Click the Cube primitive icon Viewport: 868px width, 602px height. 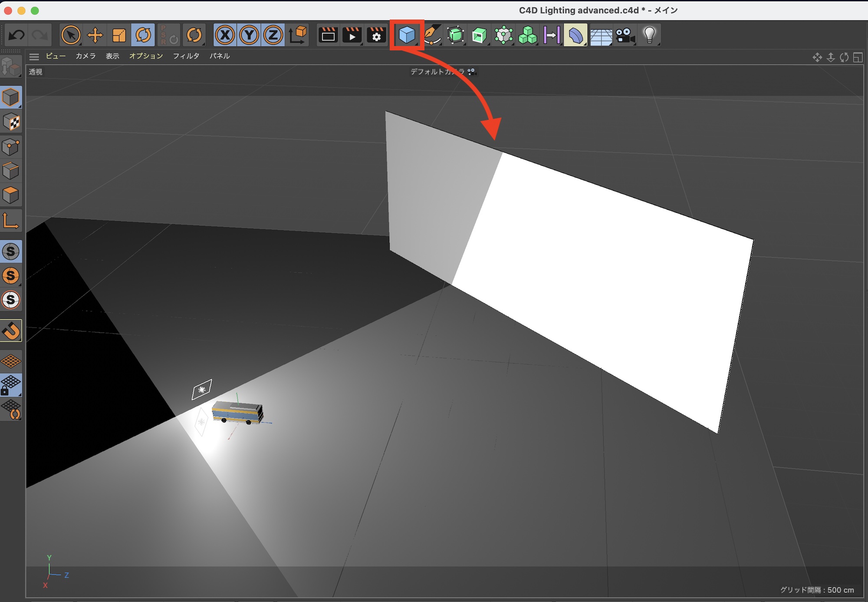coord(407,35)
